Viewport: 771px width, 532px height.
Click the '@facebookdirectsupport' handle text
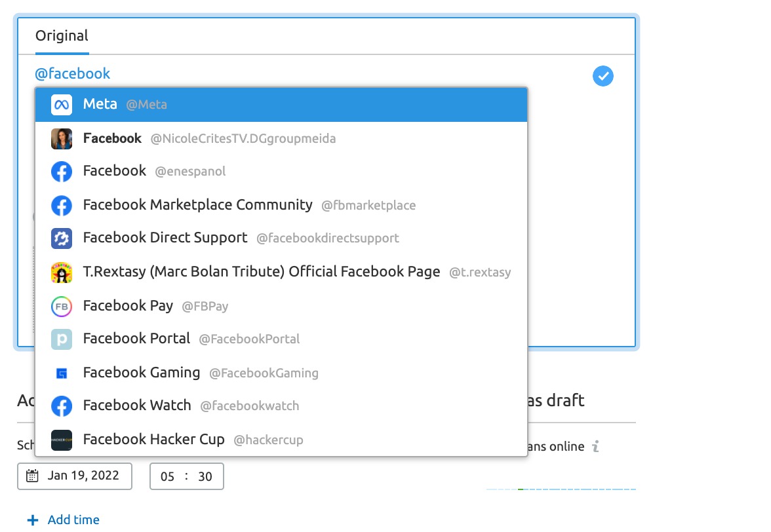coord(328,238)
